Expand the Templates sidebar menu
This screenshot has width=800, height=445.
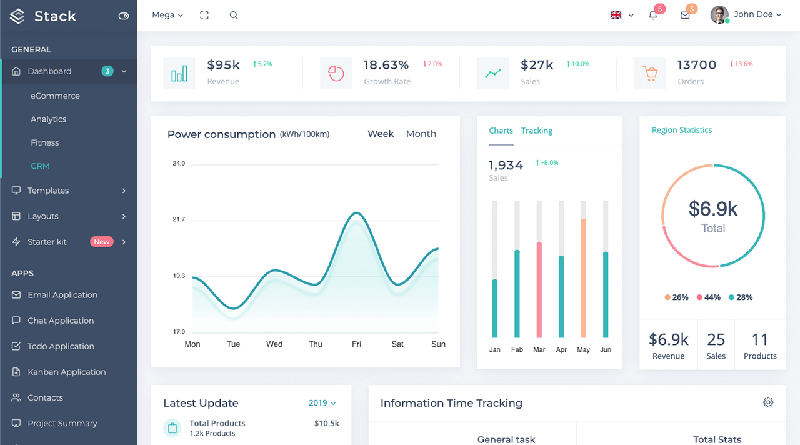[68, 190]
